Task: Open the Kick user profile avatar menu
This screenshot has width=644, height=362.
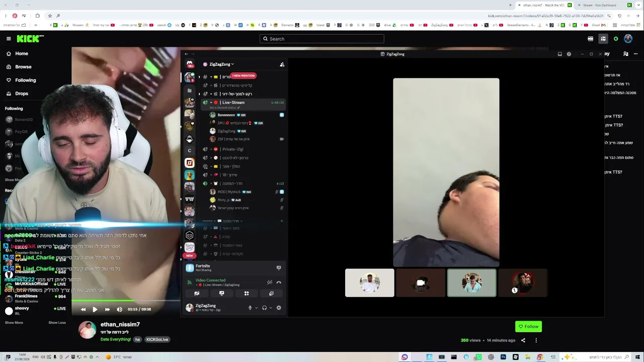Action: click(628, 39)
